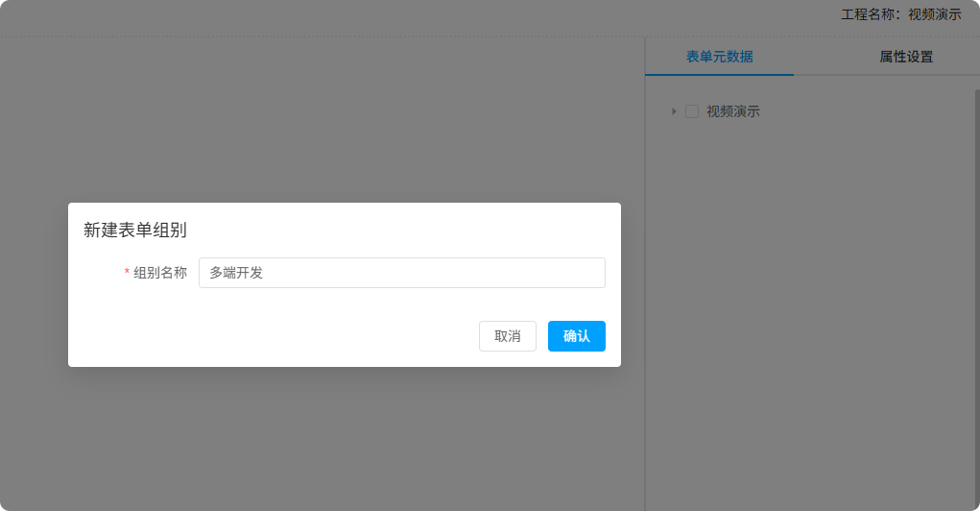Click blank dialog footer left of 取消
980x511 pixels.
pyautogui.click(x=269, y=336)
